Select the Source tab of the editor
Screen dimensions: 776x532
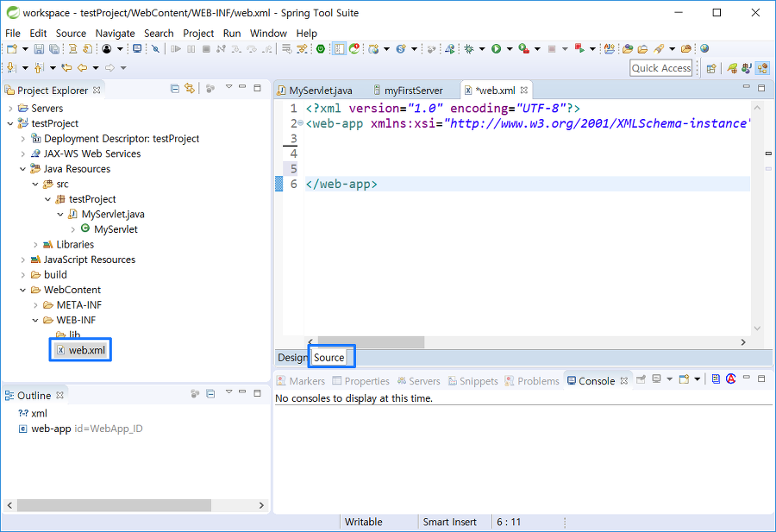pyautogui.click(x=329, y=357)
